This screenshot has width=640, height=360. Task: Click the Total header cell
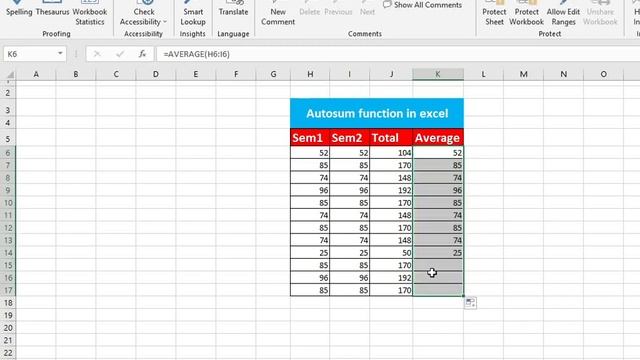(x=391, y=138)
